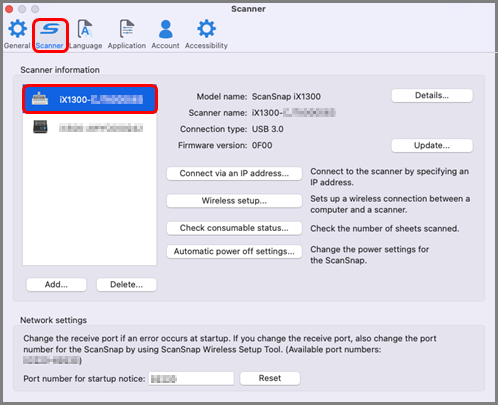Select the Scanner preferences tab
498x405 pixels.
(x=50, y=35)
